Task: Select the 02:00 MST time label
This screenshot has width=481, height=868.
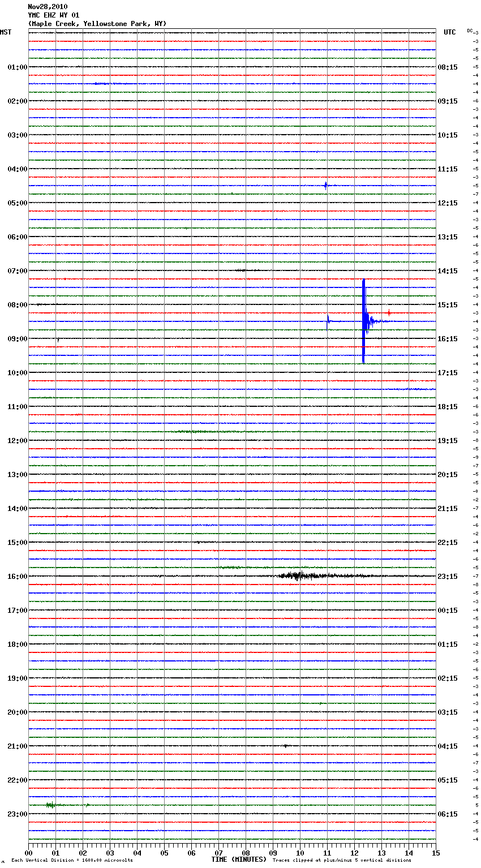Action: click(18, 101)
